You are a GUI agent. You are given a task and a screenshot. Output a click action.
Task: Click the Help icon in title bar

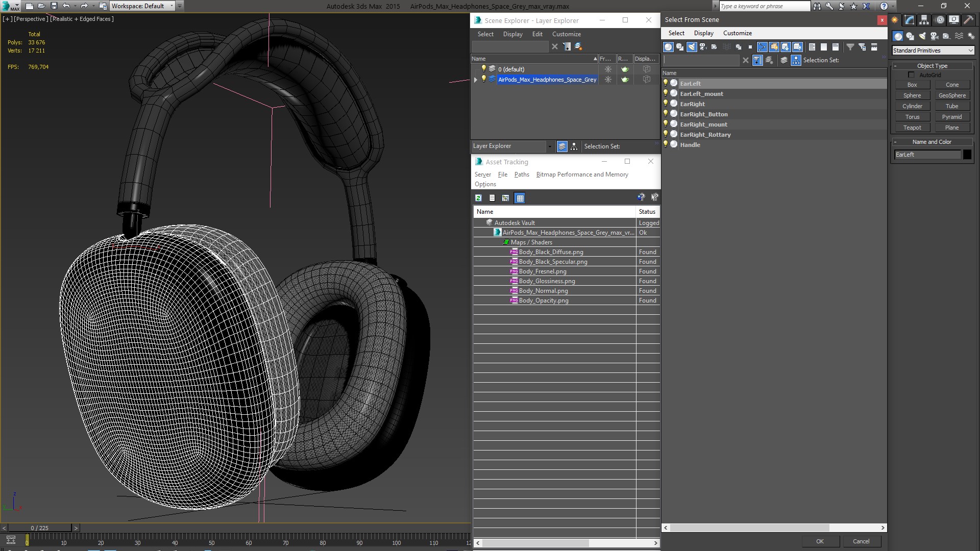(x=884, y=6)
